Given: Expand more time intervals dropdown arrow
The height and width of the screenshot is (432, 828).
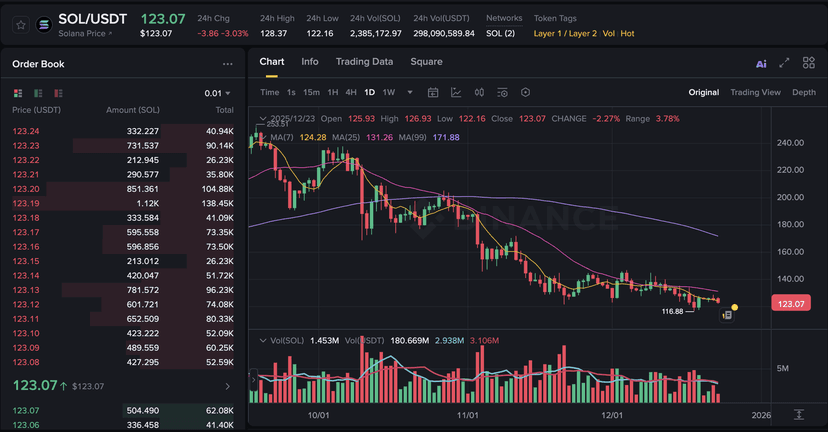Looking at the screenshot, I should click(408, 92).
